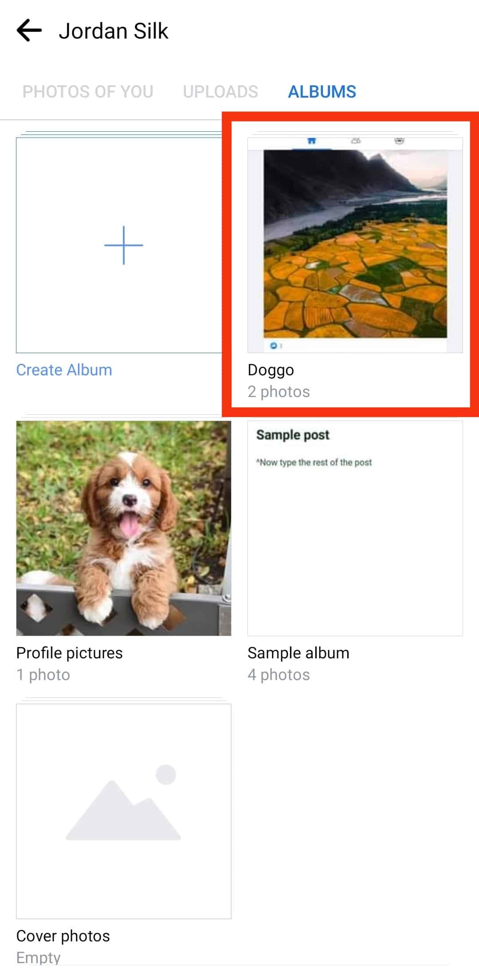Switch to the PHOTOS OF YOU tab
Screen dimensions: 479x980
coord(88,92)
